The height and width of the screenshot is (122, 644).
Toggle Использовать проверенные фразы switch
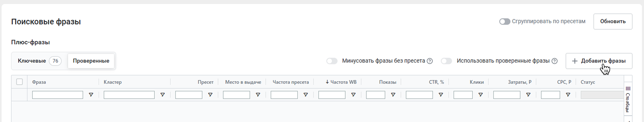[446, 61]
